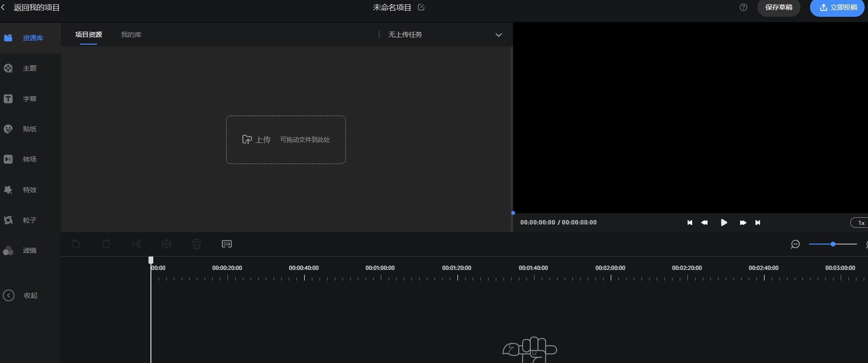Click the redo icon in timeline toolbar

pyautogui.click(x=106, y=244)
